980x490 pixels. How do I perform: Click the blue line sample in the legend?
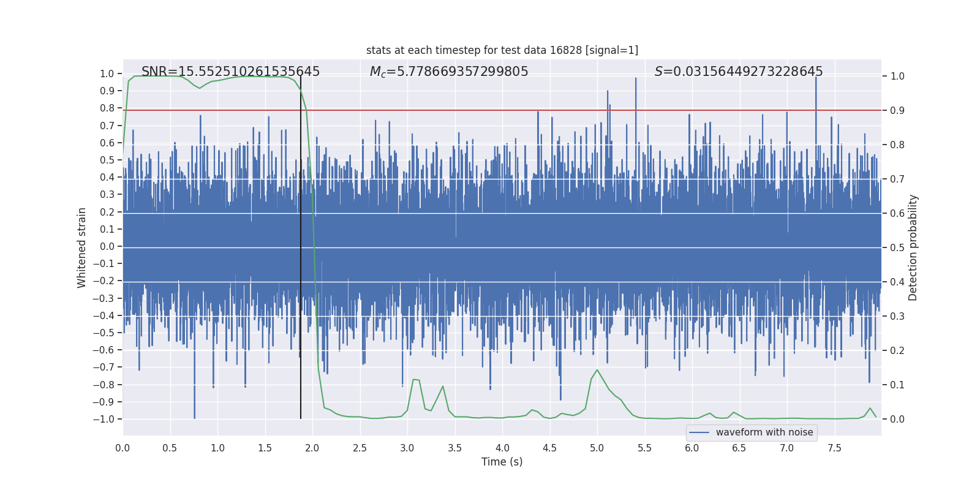(699, 432)
